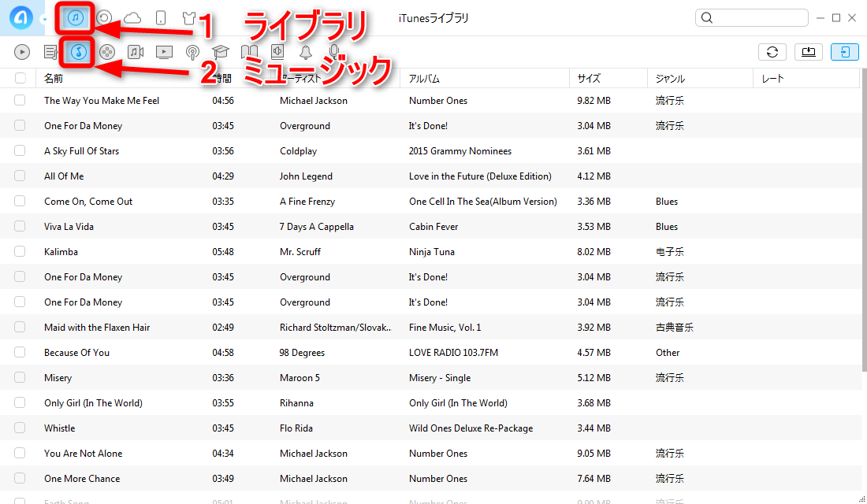
Task: Select the Music Videos category icon
Action: click(x=136, y=52)
